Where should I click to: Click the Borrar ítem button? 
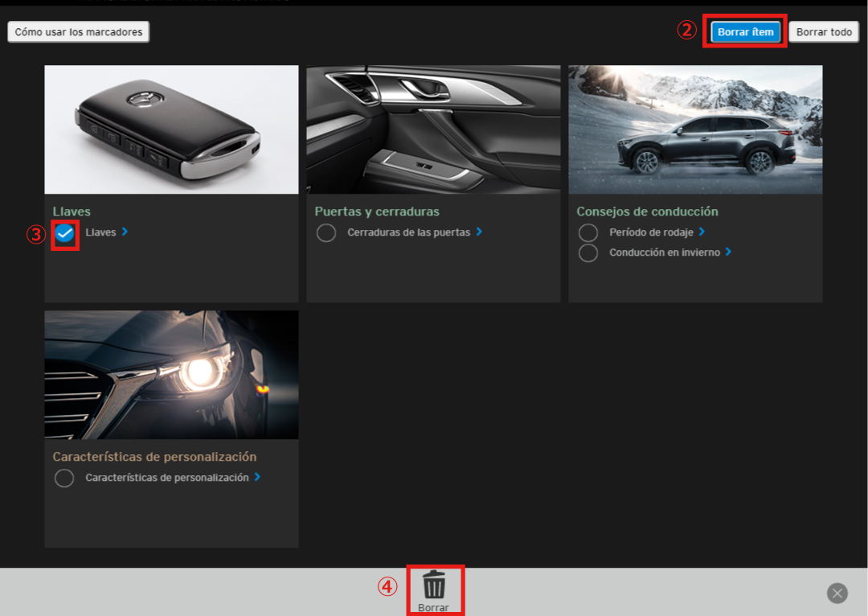(x=745, y=32)
